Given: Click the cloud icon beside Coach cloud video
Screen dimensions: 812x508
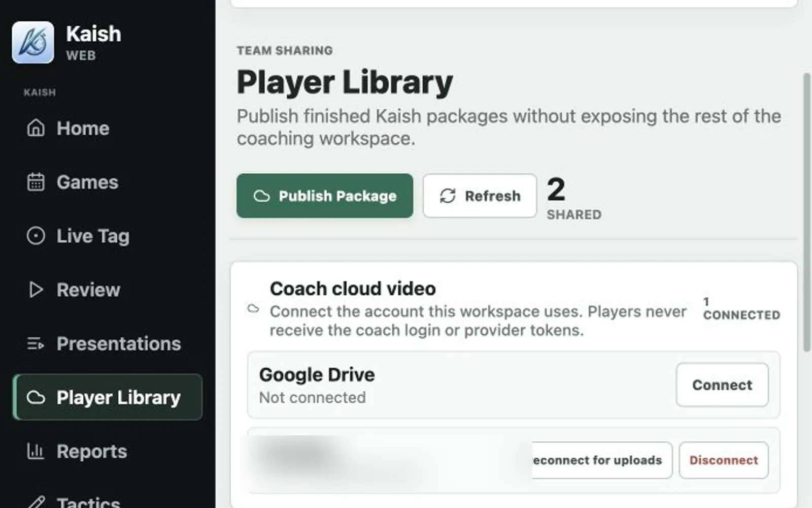Looking at the screenshot, I should tap(253, 308).
